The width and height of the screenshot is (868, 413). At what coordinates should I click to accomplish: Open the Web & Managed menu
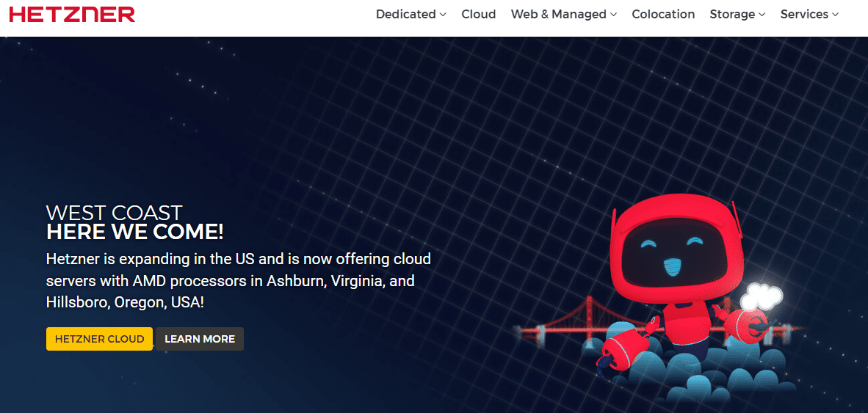coord(558,14)
